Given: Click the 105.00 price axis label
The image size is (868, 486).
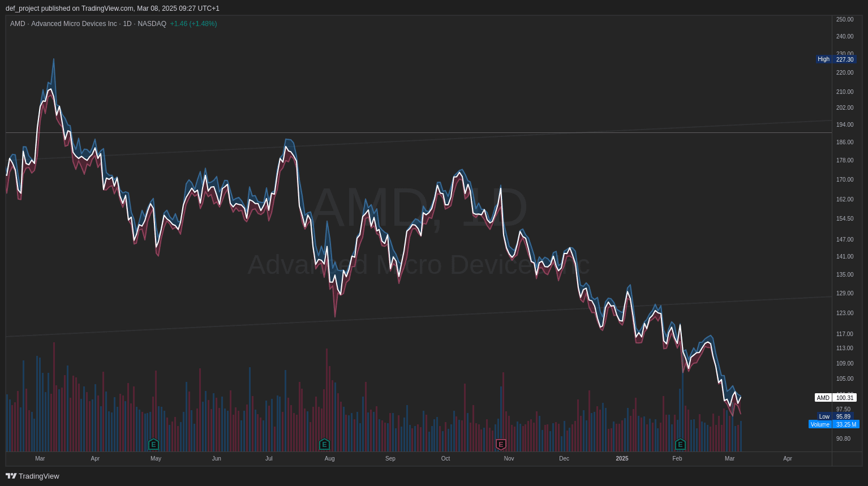Looking at the screenshot, I should pos(845,379).
